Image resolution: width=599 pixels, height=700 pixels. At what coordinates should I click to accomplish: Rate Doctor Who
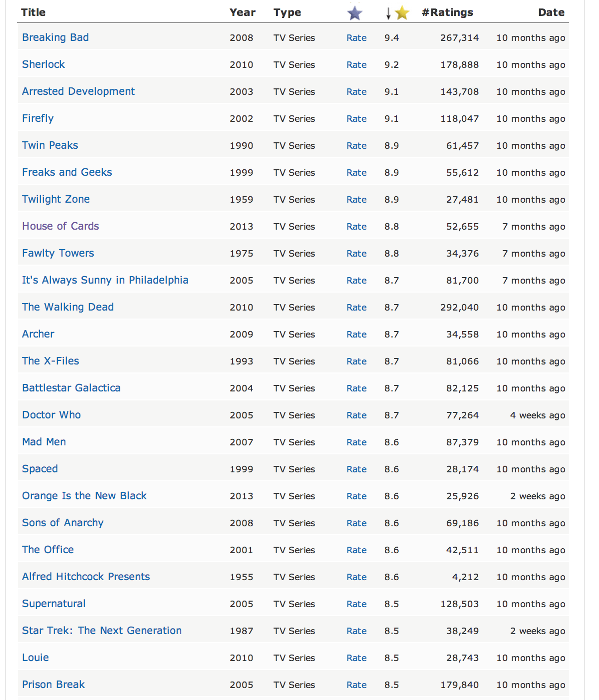(x=356, y=415)
